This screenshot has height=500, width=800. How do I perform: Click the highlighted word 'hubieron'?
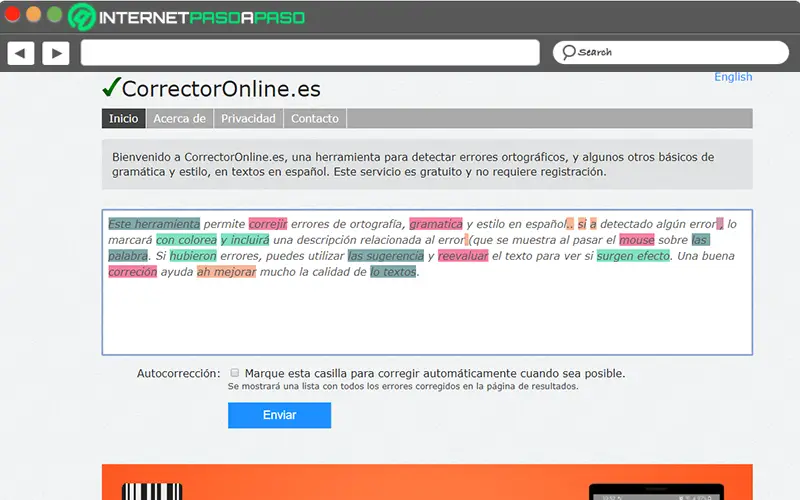point(193,256)
